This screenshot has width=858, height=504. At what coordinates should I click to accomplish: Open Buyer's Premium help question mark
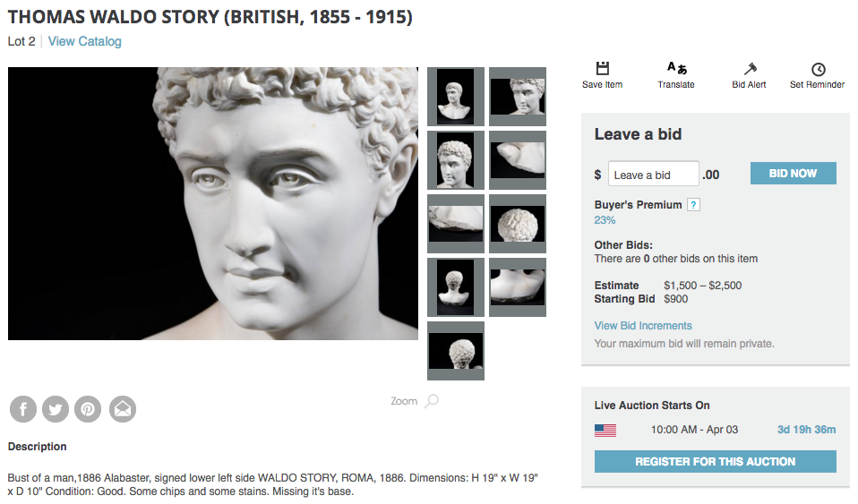coord(693,205)
